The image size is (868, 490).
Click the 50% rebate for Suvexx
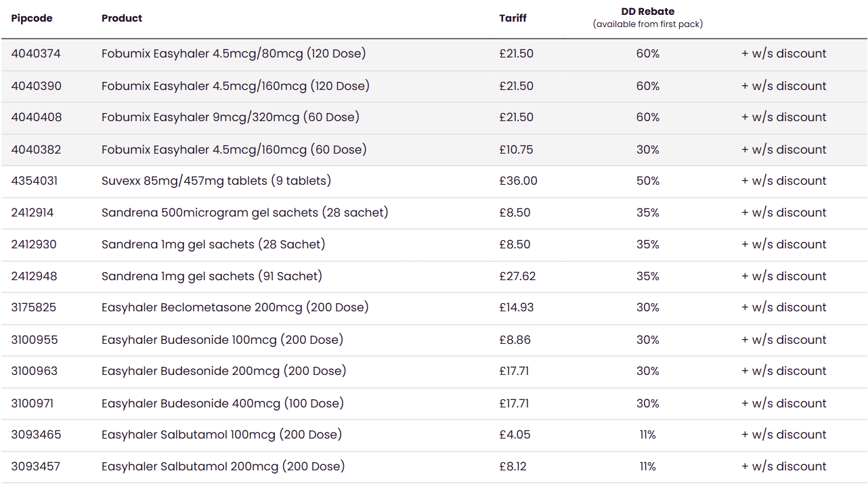click(x=648, y=181)
